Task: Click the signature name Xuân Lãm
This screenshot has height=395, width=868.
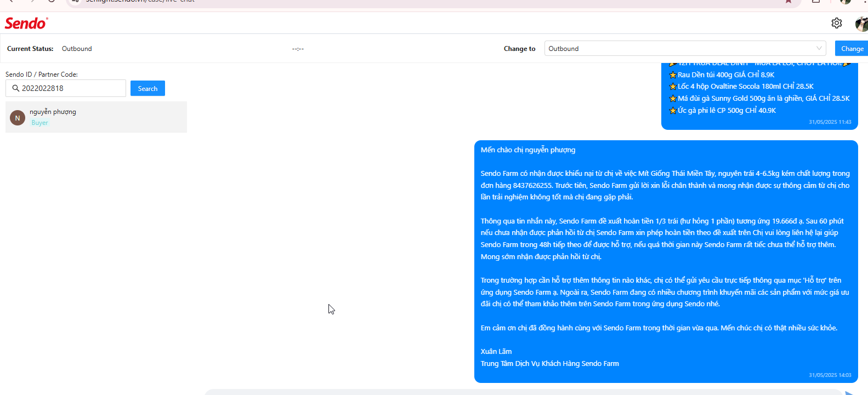Action: (x=496, y=352)
